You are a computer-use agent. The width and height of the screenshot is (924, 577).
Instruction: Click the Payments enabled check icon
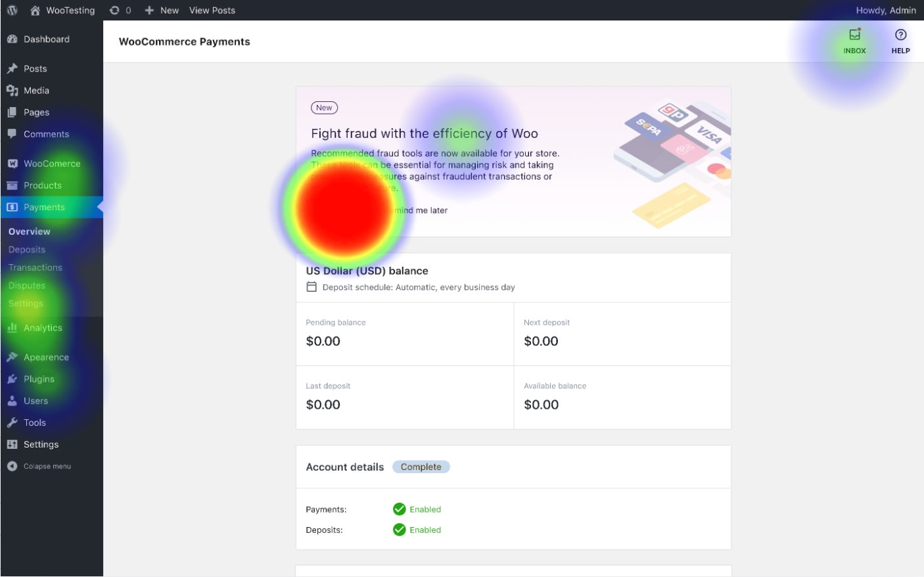(399, 509)
